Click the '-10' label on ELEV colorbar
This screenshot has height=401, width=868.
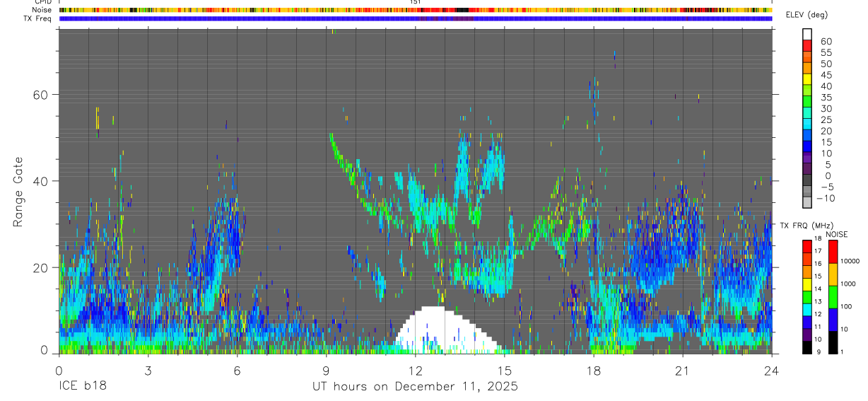[x=826, y=198]
